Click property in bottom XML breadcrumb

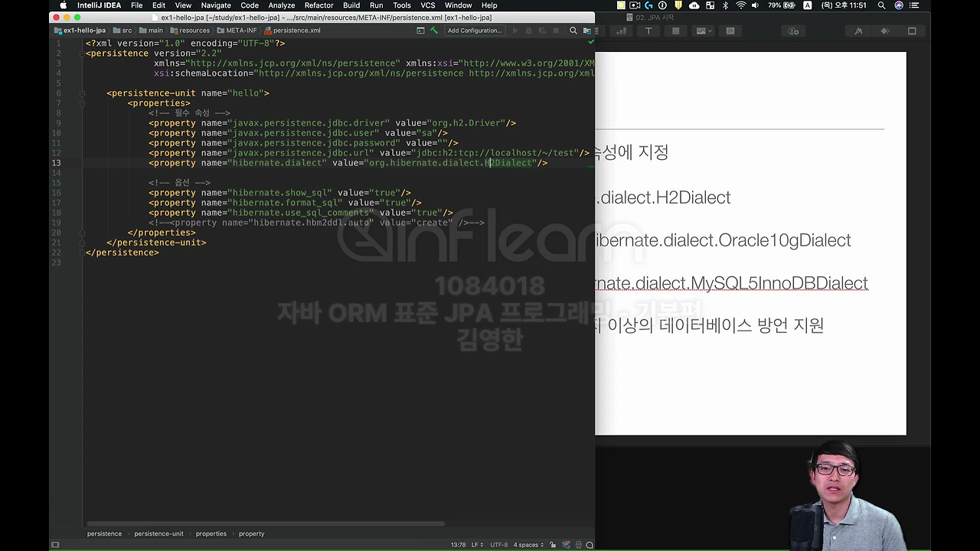(x=251, y=533)
